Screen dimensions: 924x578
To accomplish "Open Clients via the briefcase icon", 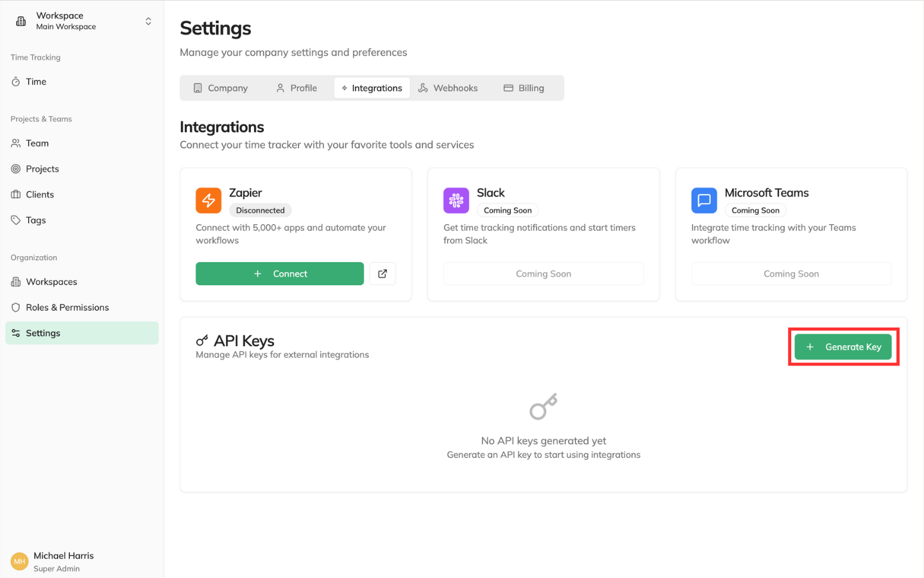I will tap(14, 194).
